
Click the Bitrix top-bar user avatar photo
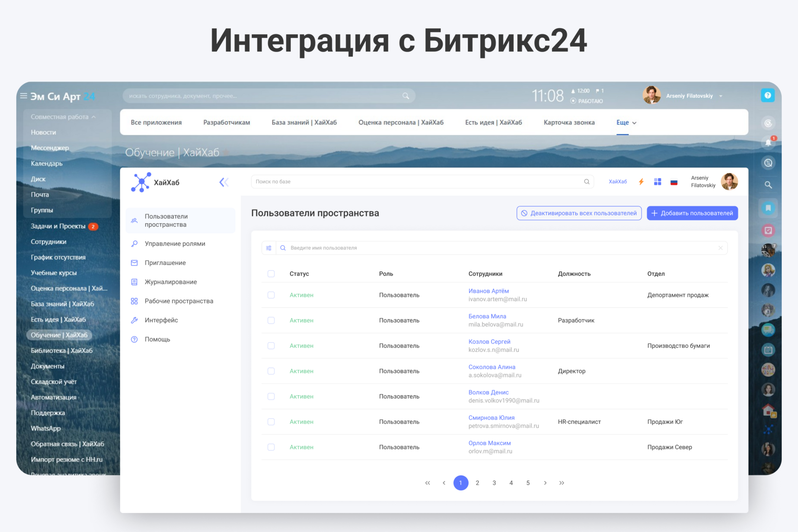click(x=652, y=95)
